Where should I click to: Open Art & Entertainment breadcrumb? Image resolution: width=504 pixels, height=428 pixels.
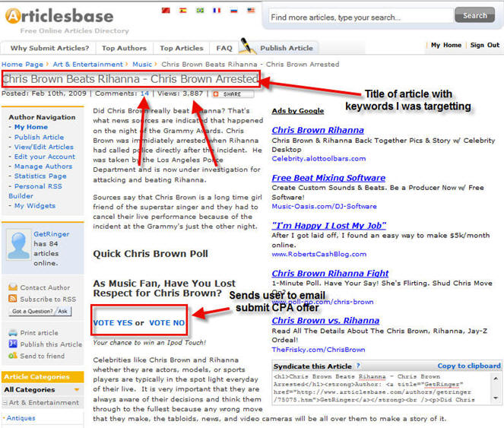(x=87, y=65)
